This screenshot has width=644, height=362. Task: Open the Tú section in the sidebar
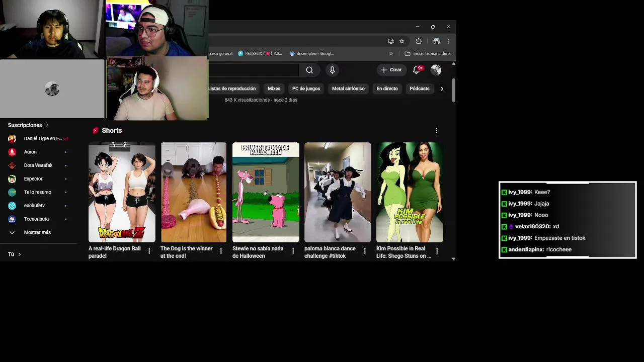(x=14, y=254)
